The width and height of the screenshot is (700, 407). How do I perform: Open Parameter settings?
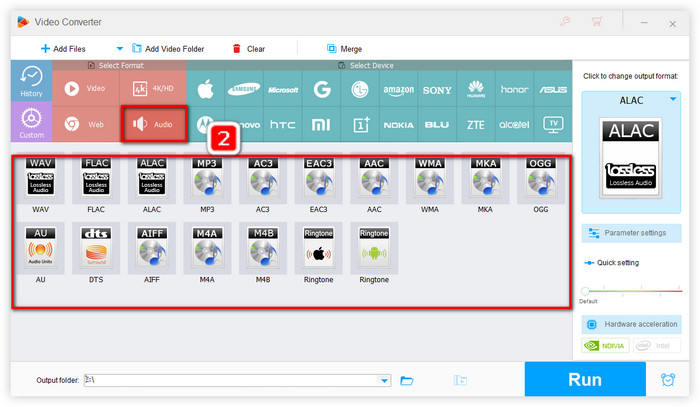click(631, 233)
